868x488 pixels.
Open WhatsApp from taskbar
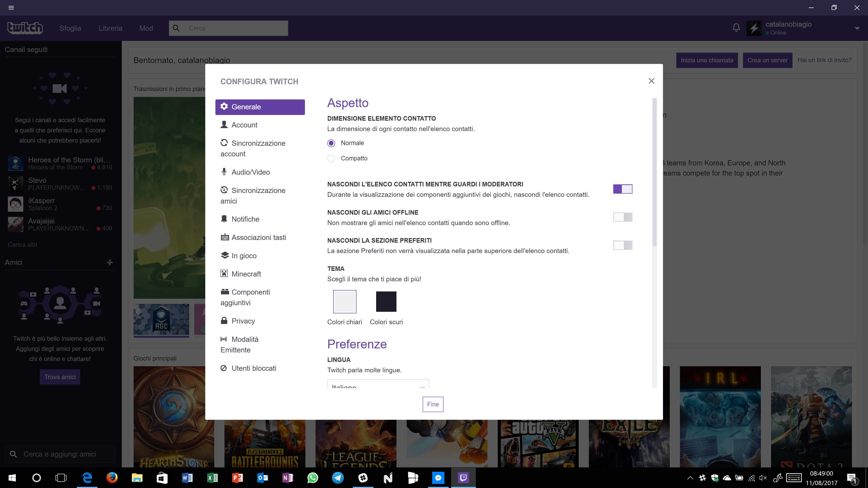[313, 478]
